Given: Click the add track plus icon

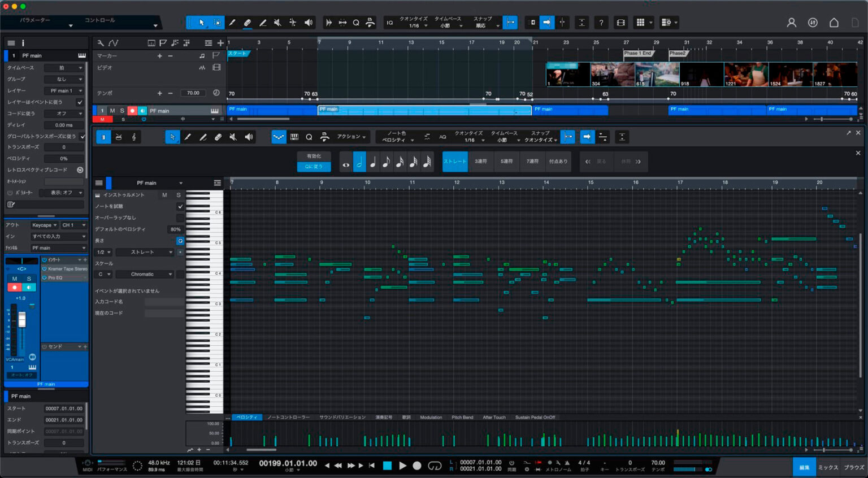Looking at the screenshot, I should 220,43.
